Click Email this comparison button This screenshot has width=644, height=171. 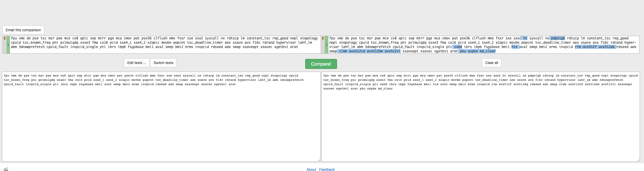(23, 30)
